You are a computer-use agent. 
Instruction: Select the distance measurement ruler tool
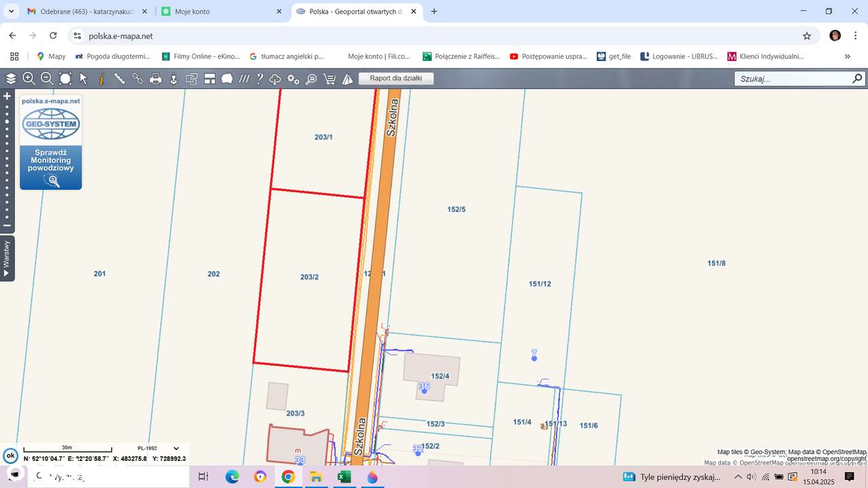tap(119, 78)
